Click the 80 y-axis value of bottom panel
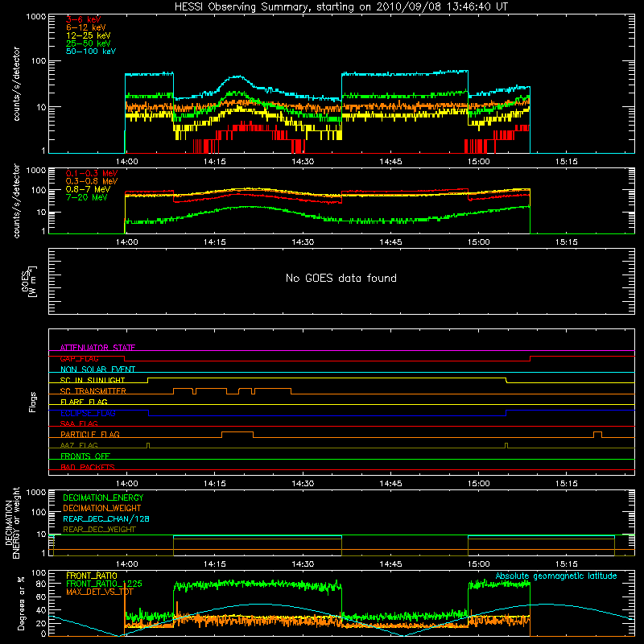644x644 pixels. pyautogui.click(x=41, y=584)
